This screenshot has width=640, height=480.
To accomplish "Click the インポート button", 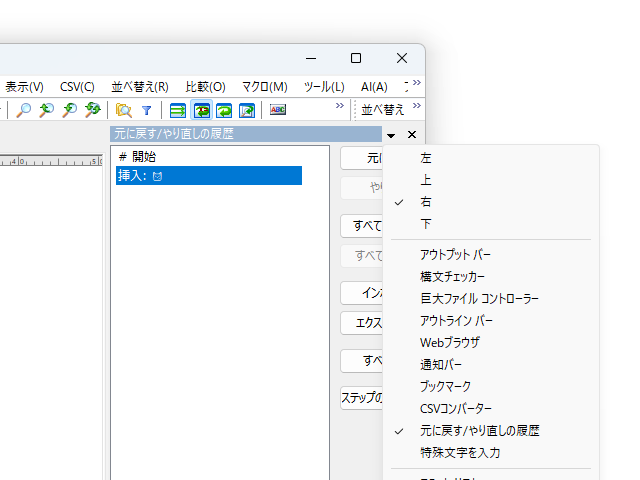I will [362, 293].
